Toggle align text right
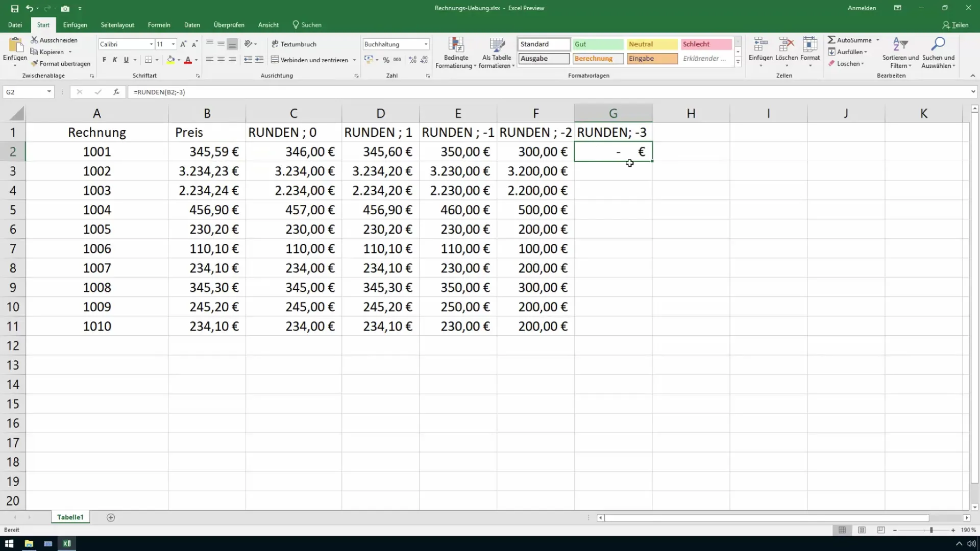This screenshot has height=551, width=980. point(232,60)
